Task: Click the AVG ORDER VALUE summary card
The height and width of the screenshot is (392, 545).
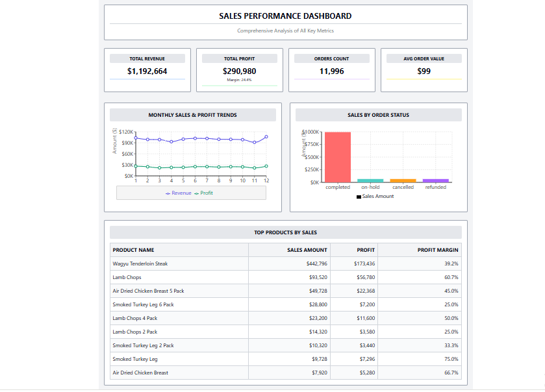Action: (424, 69)
